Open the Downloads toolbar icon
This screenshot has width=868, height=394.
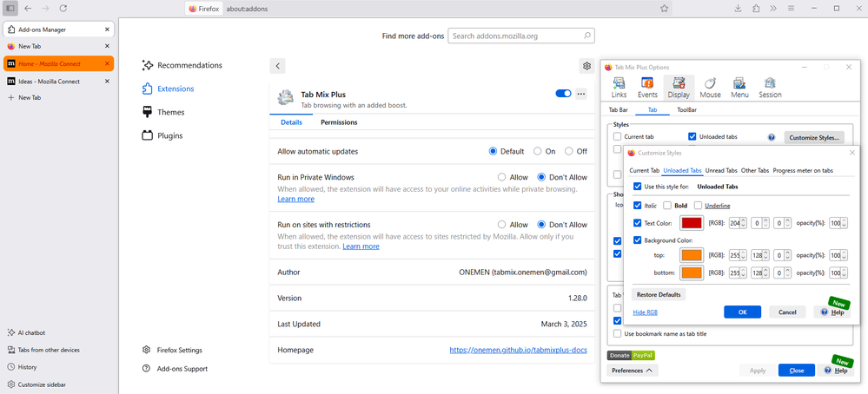click(738, 9)
